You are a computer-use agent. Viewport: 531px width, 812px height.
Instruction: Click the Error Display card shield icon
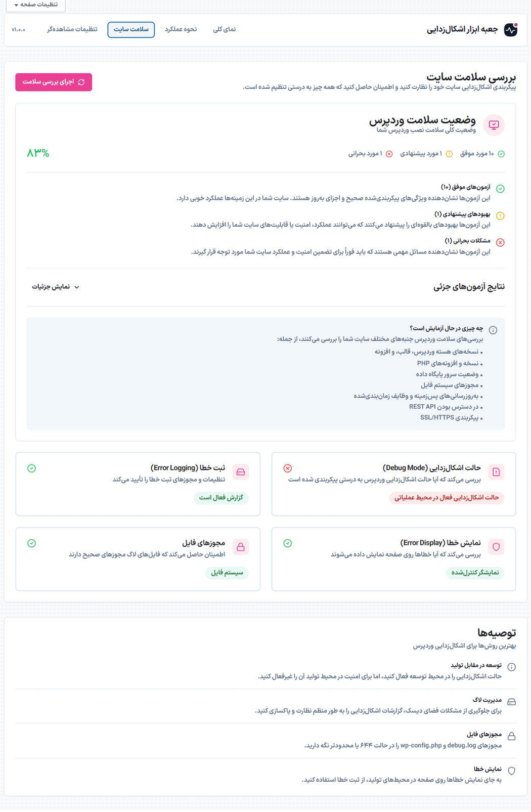pos(496,547)
